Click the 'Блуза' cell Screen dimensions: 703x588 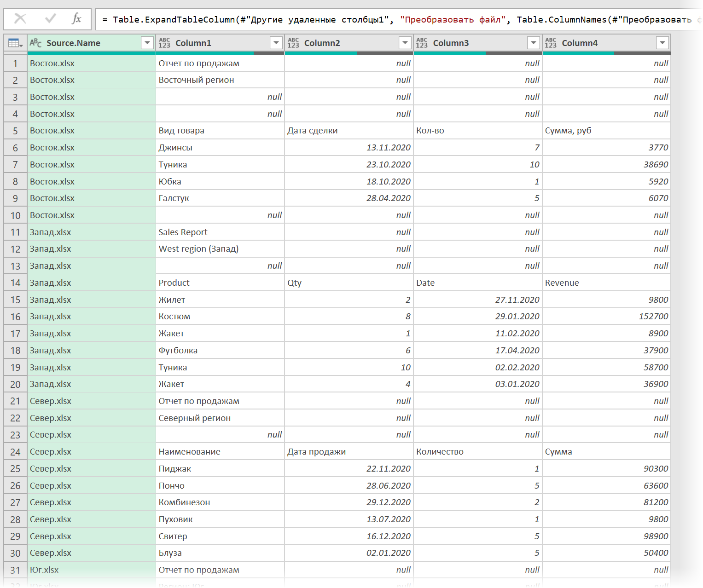click(220, 553)
